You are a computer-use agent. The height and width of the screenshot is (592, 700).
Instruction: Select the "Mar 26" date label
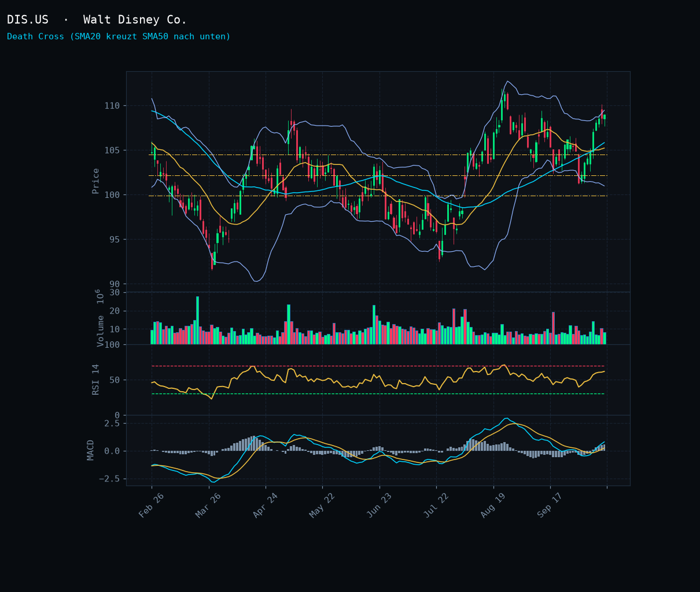pos(208,505)
